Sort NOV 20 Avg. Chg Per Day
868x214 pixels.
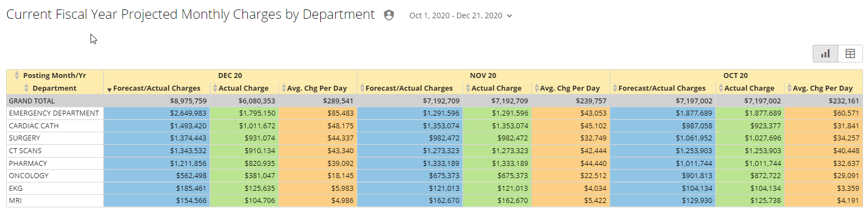536,88
